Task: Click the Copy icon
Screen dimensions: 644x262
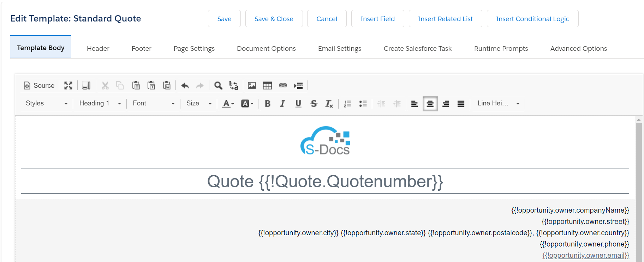Action: click(x=120, y=86)
